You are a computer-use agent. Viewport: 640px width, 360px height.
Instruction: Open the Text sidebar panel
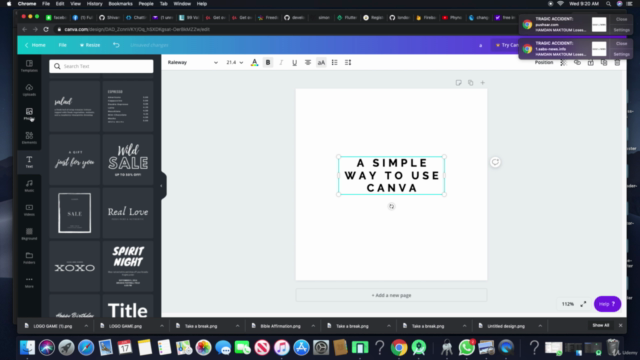point(29,162)
